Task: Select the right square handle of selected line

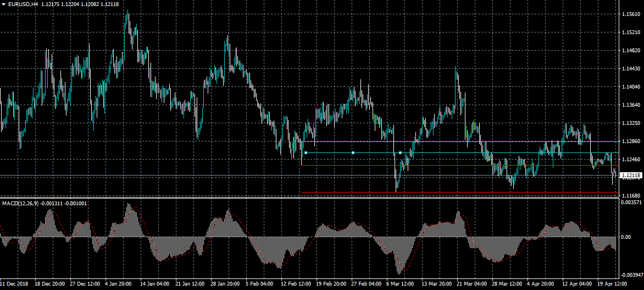Action: coord(401,152)
